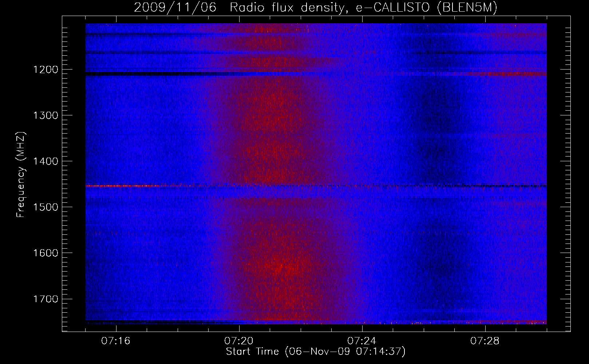Click the plot title '2009/11/06 Radio flux density'

coord(316,8)
